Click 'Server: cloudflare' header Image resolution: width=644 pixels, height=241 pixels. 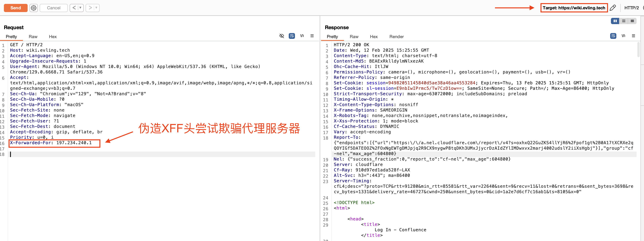[358, 165]
